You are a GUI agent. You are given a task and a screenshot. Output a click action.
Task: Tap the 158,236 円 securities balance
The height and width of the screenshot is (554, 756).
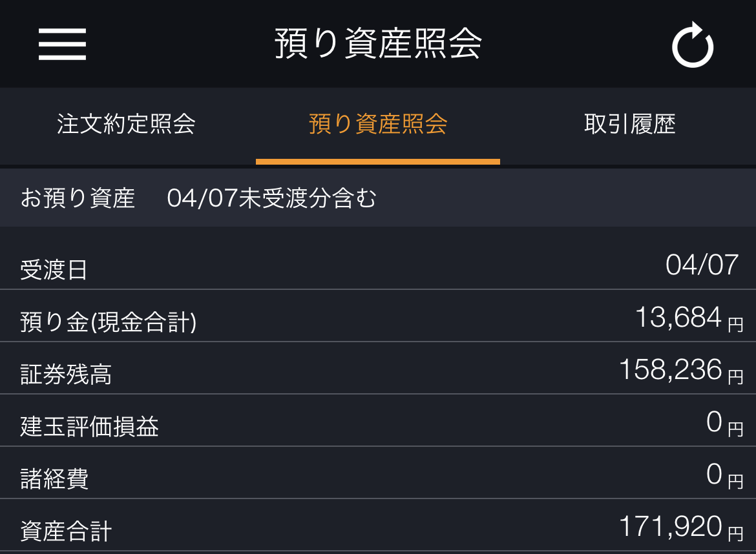[x=681, y=370]
